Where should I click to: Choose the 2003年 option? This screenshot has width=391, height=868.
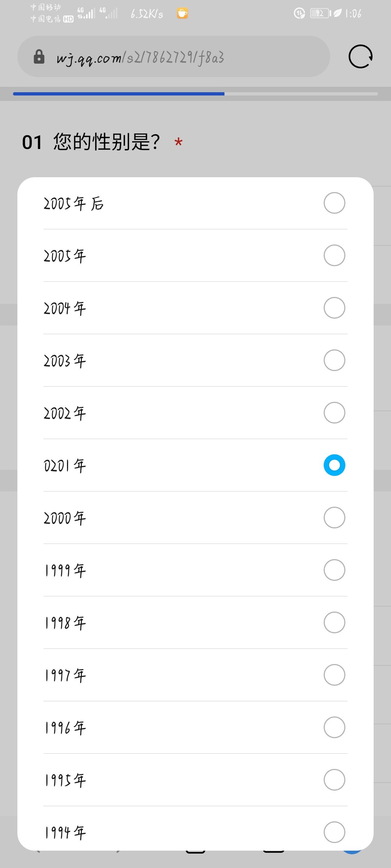tap(195, 360)
